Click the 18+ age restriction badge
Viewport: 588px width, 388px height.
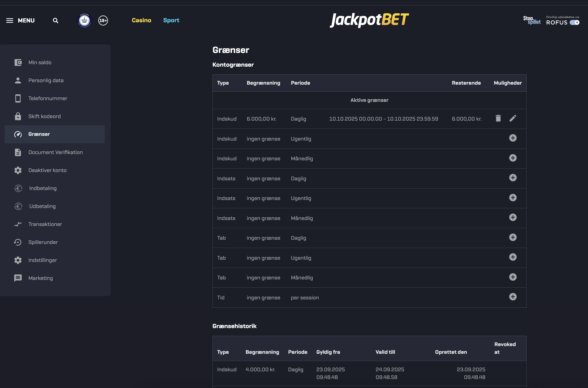pos(103,20)
